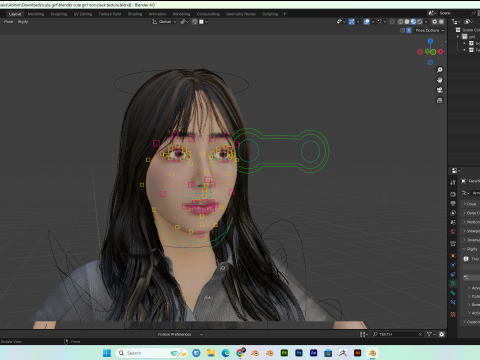This screenshot has width=480, height=360.
Task: Open the Output properties tab
Action: (x=453, y=203)
